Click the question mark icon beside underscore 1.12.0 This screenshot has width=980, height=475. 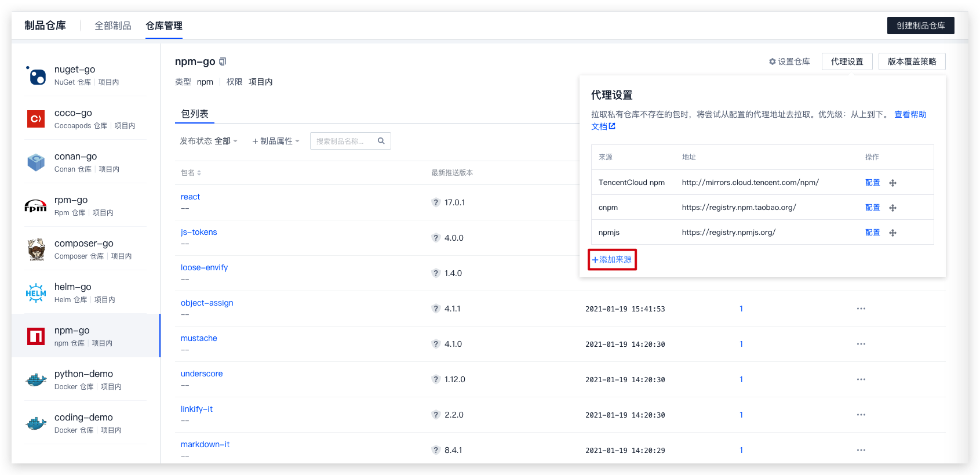pyautogui.click(x=436, y=379)
